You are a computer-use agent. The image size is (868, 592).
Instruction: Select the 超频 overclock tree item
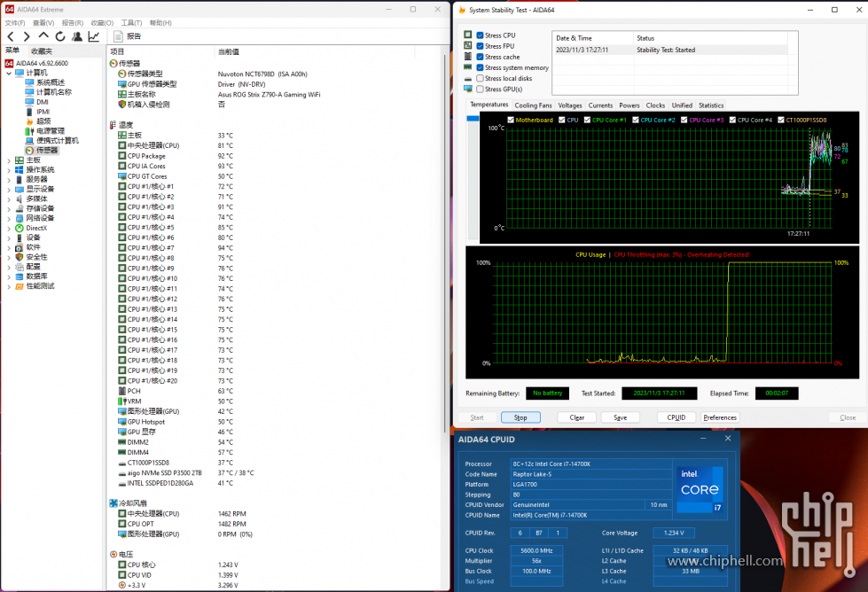tap(43, 121)
